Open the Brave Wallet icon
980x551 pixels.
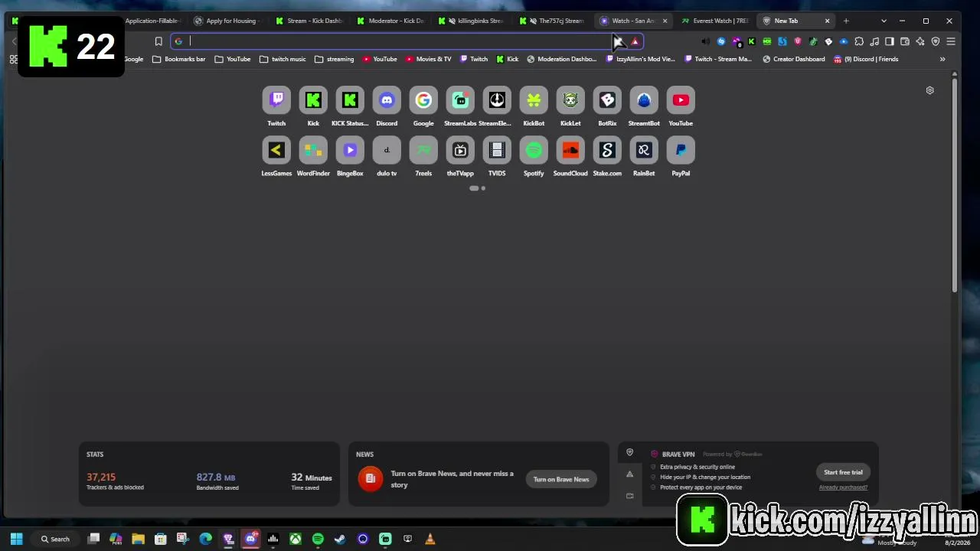pos(905,41)
